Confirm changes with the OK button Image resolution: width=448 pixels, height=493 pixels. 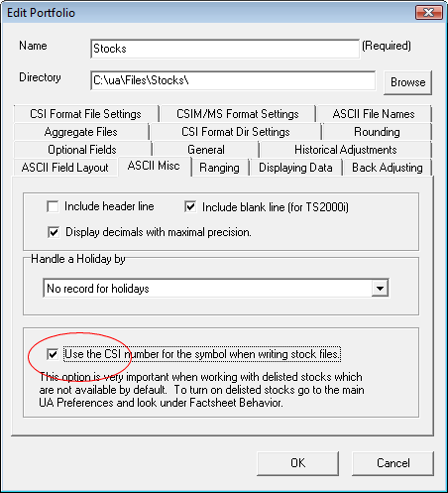(297, 463)
